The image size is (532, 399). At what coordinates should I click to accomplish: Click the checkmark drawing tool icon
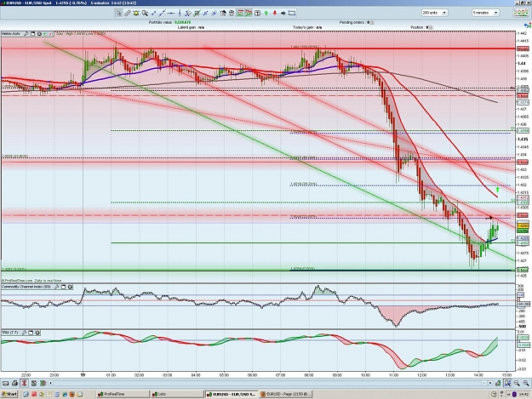(197, 14)
